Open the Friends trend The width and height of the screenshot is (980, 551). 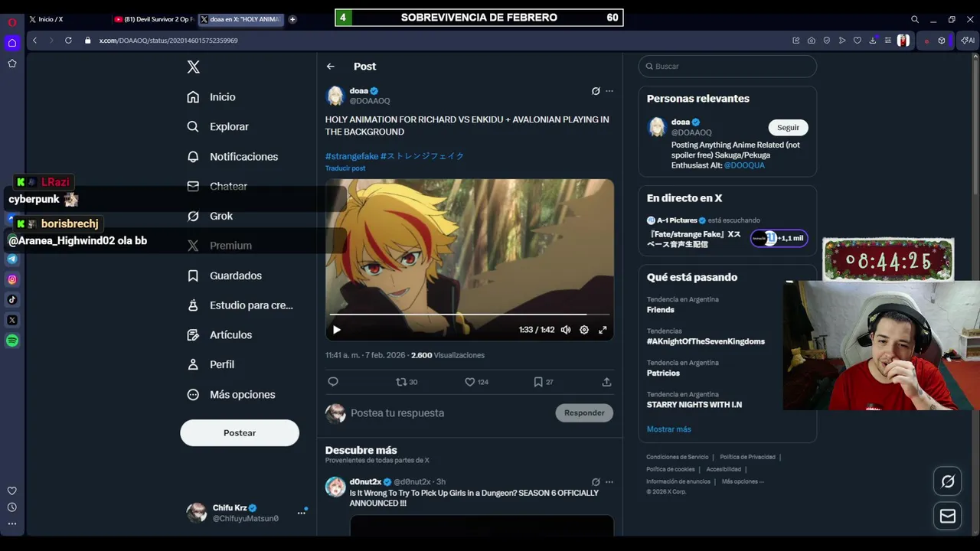tap(661, 310)
